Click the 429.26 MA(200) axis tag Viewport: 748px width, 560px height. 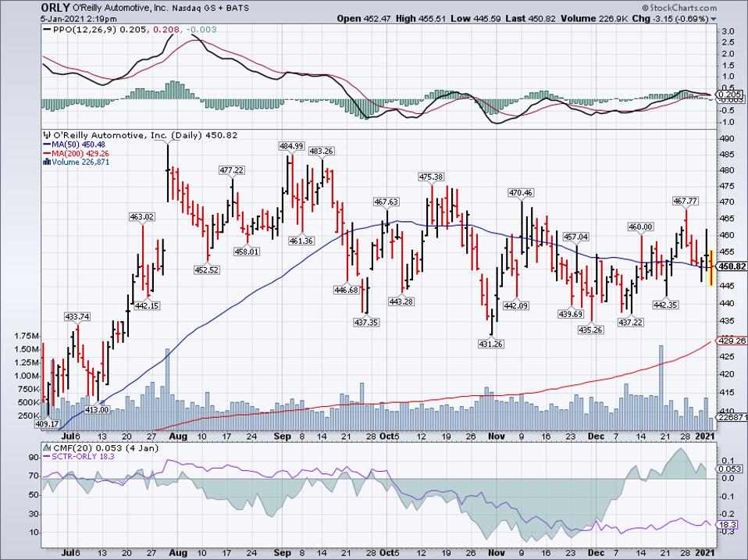click(732, 341)
